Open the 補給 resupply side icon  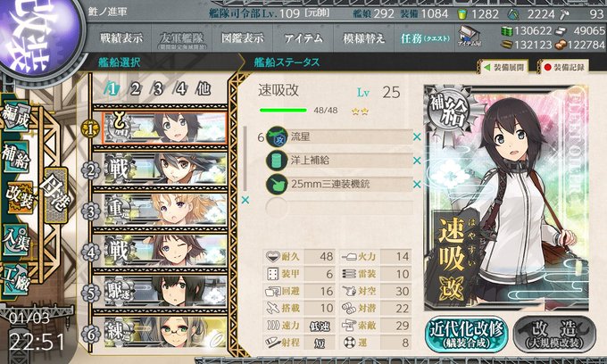point(15,156)
